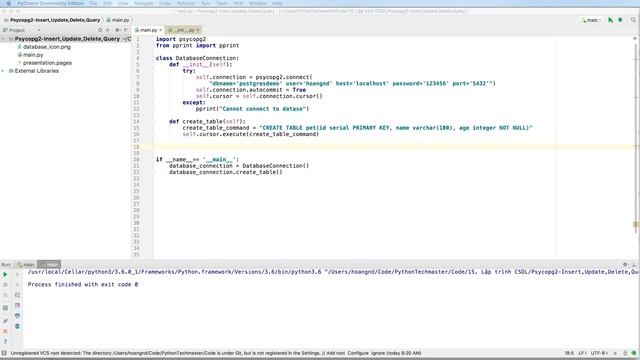This screenshot has height=360, width=640.
Task: Open LF line separator selector
Action: (582, 353)
